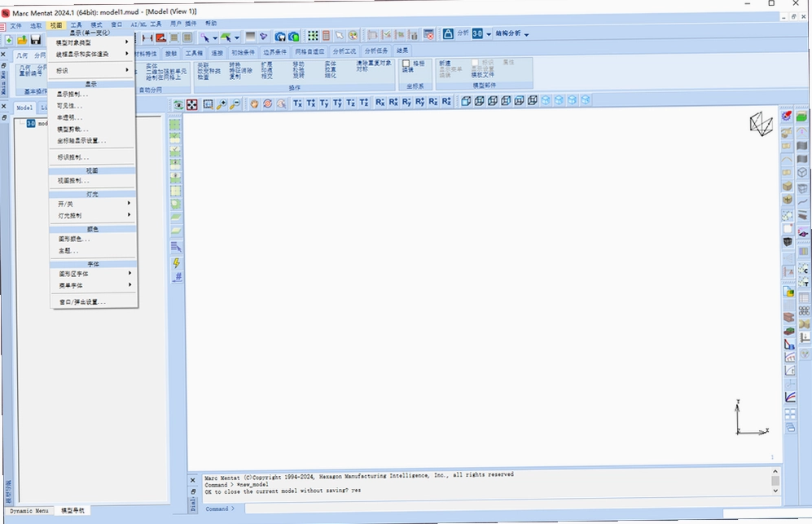The image size is (812, 524).
Task: Click the lock icon beside 分析
Action: pyautogui.click(x=448, y=33)
